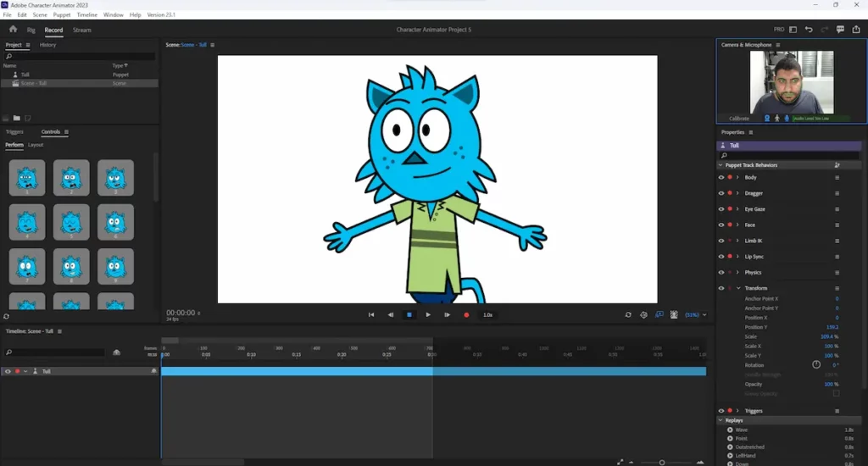Click the monitor preview icon below the scene
Screen dimensions: 868x466
(659, 315)
